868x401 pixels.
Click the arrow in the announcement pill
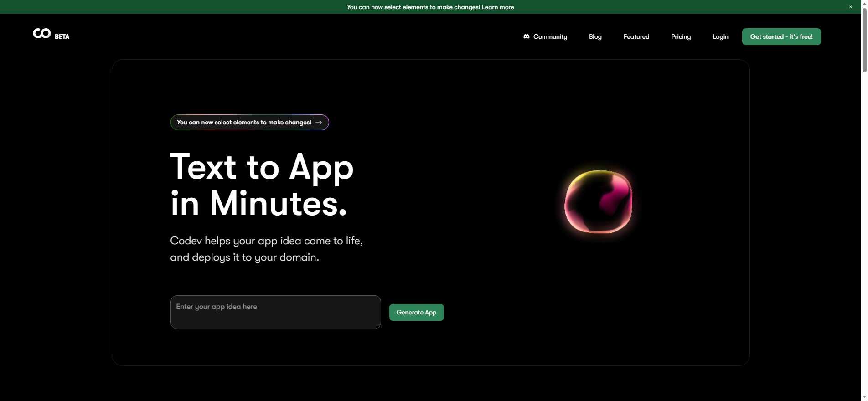(x=319, y=123)
